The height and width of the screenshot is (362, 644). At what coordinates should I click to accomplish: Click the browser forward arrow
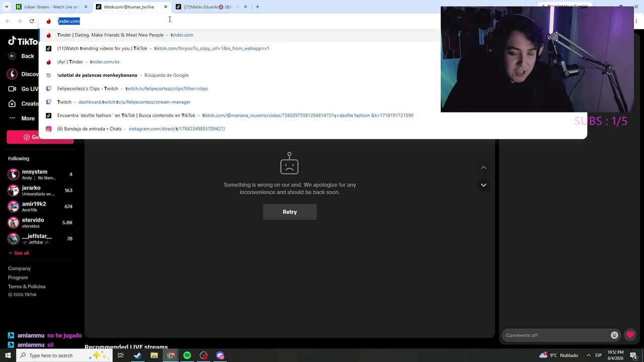(20, 21)
